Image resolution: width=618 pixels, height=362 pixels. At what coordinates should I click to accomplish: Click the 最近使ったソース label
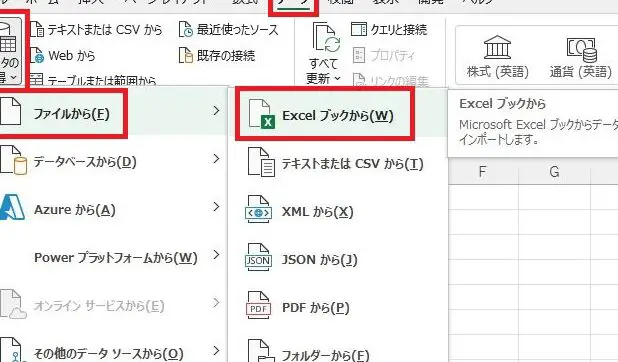pos(238,30)
